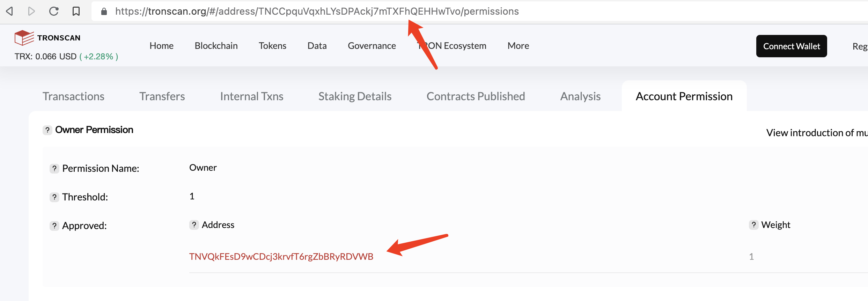This screenshot has width=868, height=301.
Task: Bookmark this page using bookmark icon
Action: coord(76,12)
